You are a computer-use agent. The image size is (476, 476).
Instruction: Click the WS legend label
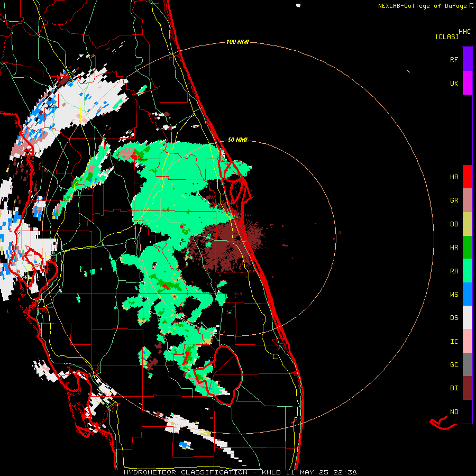tap(454, 295)
